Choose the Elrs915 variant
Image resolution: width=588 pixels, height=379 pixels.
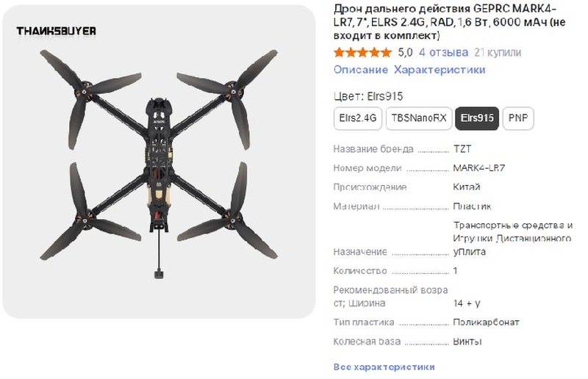coord(477,118)
